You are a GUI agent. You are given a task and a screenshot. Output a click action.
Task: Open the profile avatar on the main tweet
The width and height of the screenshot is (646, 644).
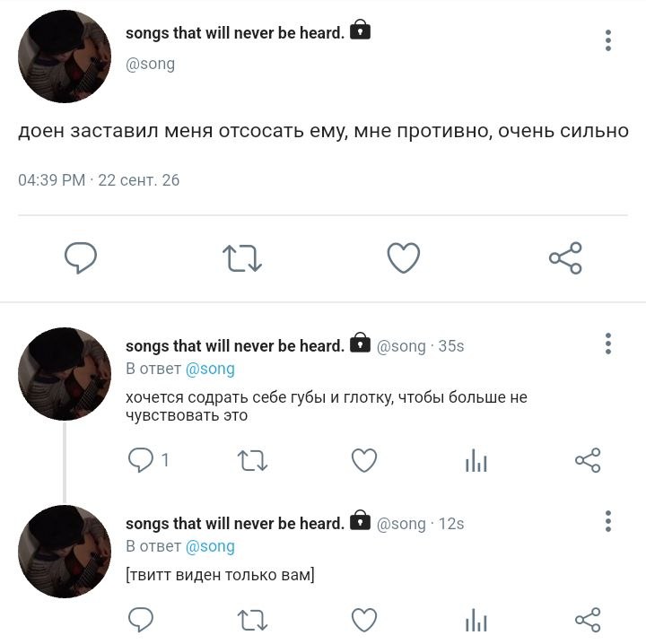coord(65,57)
